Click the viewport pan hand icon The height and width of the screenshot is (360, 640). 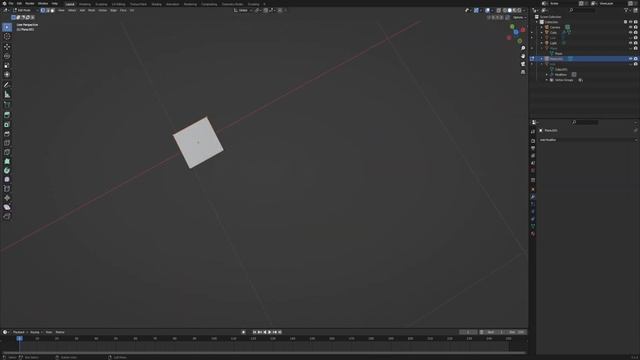click(x=523, y=56)
